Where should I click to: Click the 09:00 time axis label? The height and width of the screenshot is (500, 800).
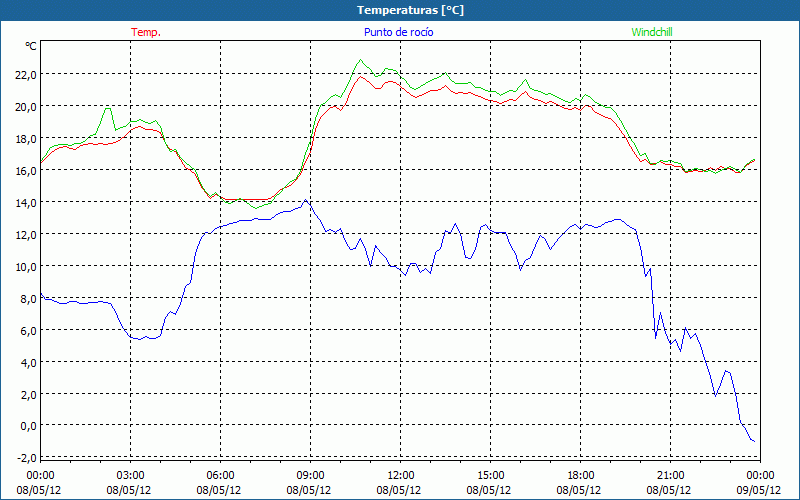310,476
